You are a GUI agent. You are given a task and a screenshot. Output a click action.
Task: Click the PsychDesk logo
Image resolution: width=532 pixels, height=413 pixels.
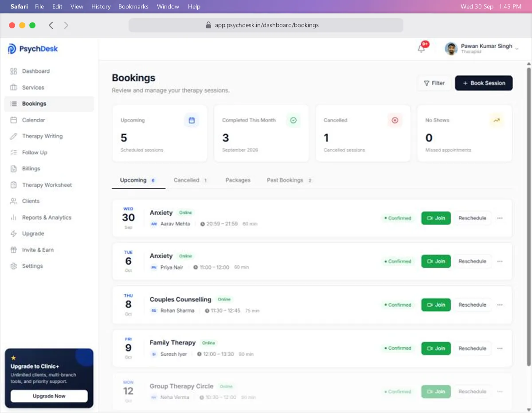click(x=33, y=49)
